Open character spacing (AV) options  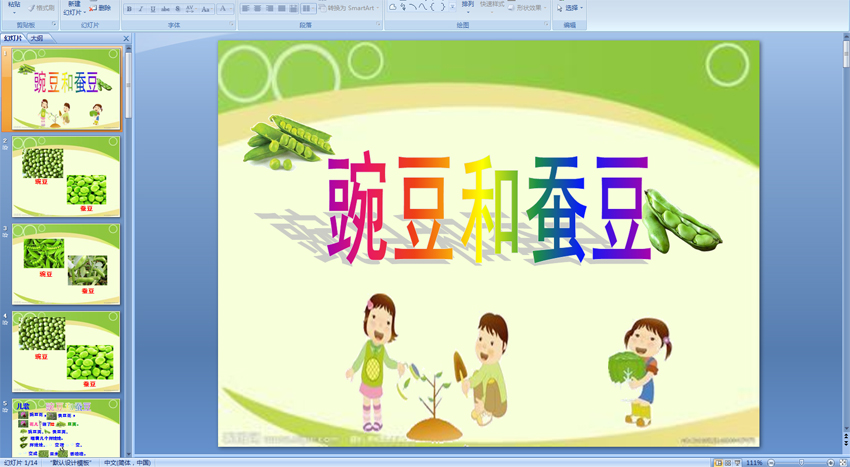click(190, 9)
